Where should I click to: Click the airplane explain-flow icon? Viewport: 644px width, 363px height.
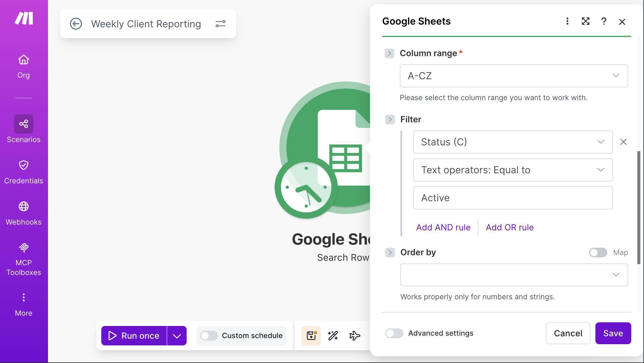[354, 335]
